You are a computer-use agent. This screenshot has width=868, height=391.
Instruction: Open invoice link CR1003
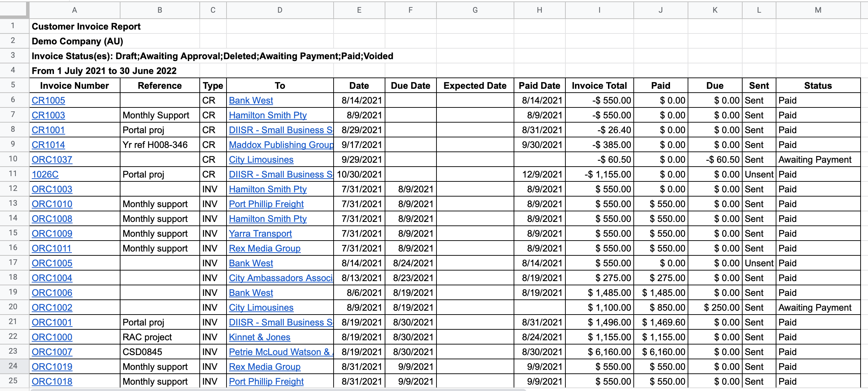pyautogui.click(x=48, y=115)
